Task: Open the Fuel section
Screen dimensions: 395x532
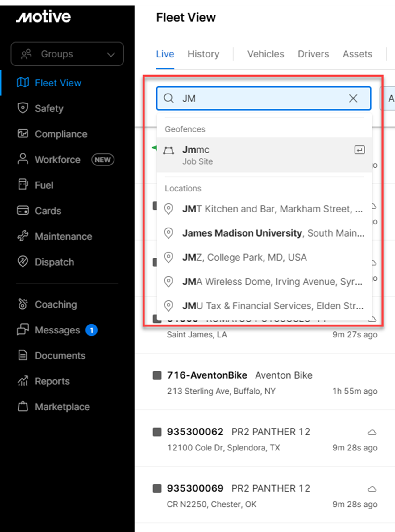Action: pyautogui.click(x=44, y=185)
